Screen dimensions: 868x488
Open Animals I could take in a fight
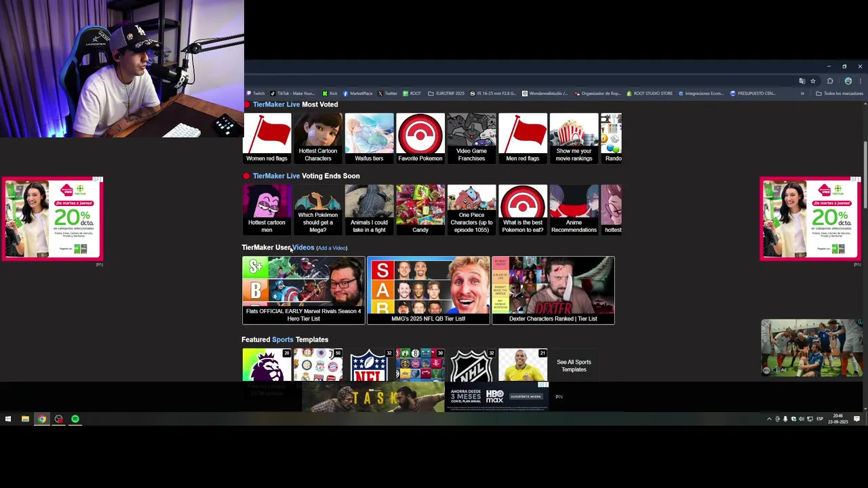pyautogui.click(x=369, y=209)
